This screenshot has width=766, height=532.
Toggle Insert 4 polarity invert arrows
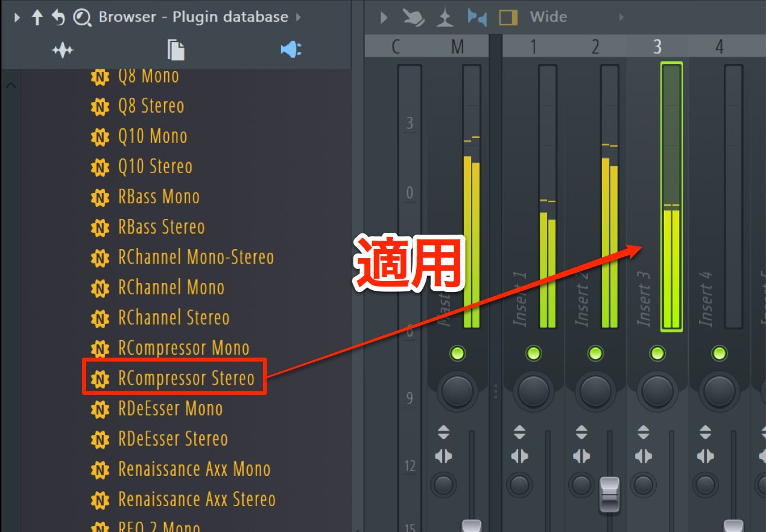(x=705, y=432)
